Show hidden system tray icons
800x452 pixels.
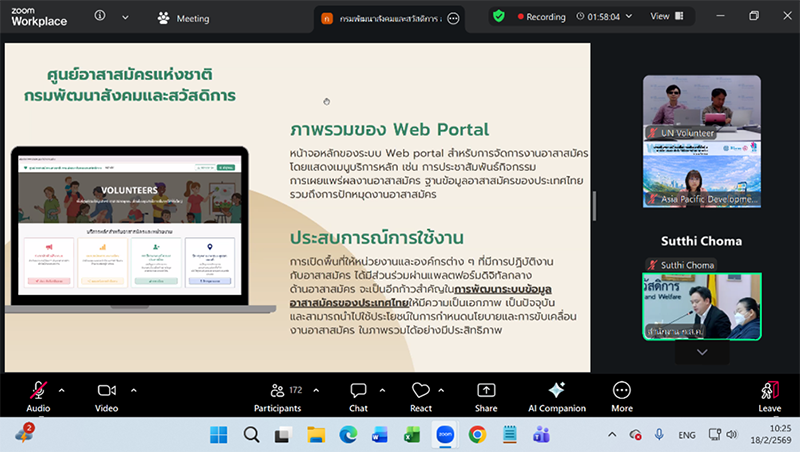tap(612, 435)
